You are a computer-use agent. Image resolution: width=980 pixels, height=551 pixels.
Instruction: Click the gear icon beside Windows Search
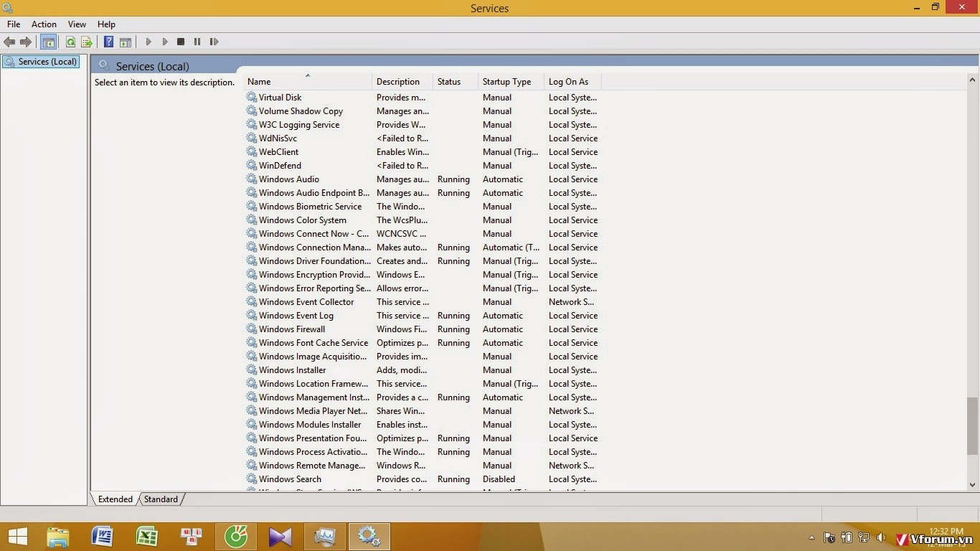pos(252,479)
